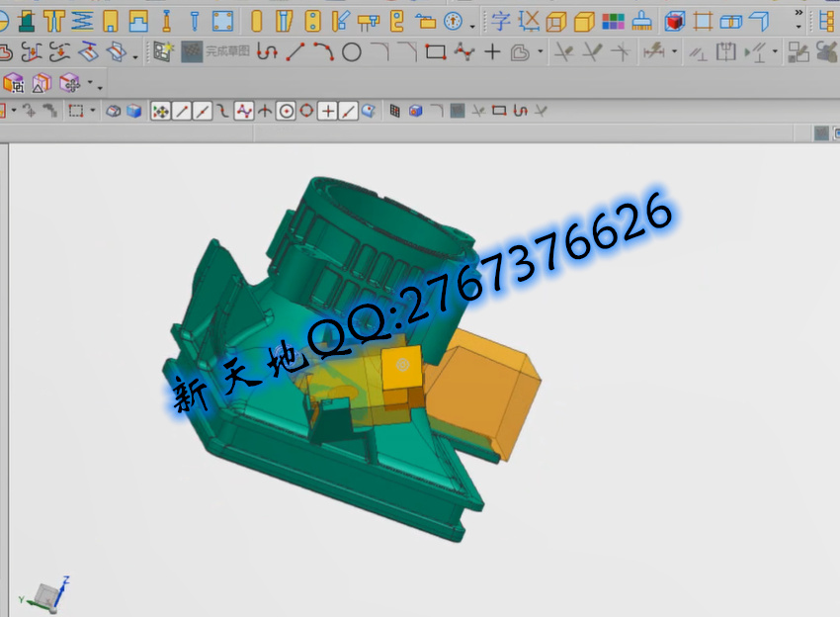
Task: Click the Point (plus) sketch tool
Action: pos(491,52)
